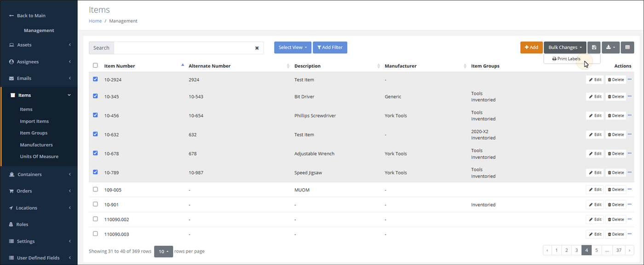Click Back to Main arrow

click(x=11, y=16)
